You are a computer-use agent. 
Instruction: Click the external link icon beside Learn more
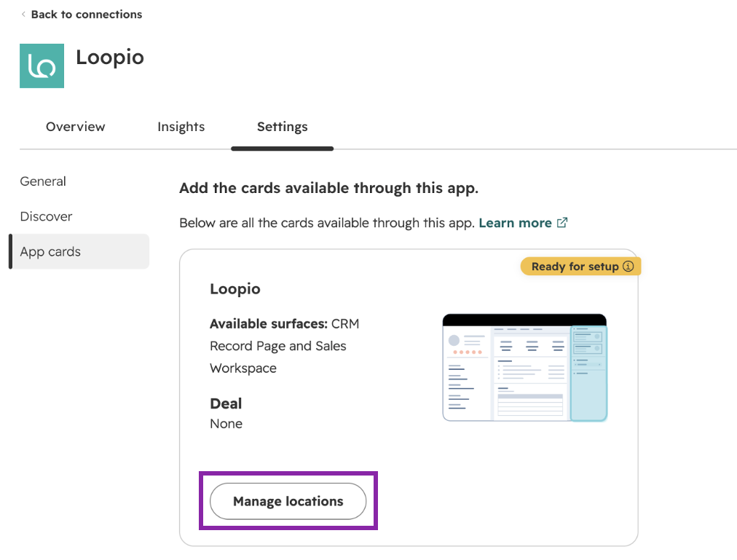click(x=562, y=222)
